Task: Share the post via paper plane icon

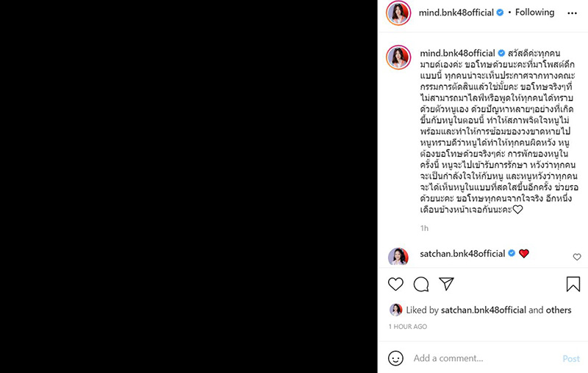Action: pos(446,284)
